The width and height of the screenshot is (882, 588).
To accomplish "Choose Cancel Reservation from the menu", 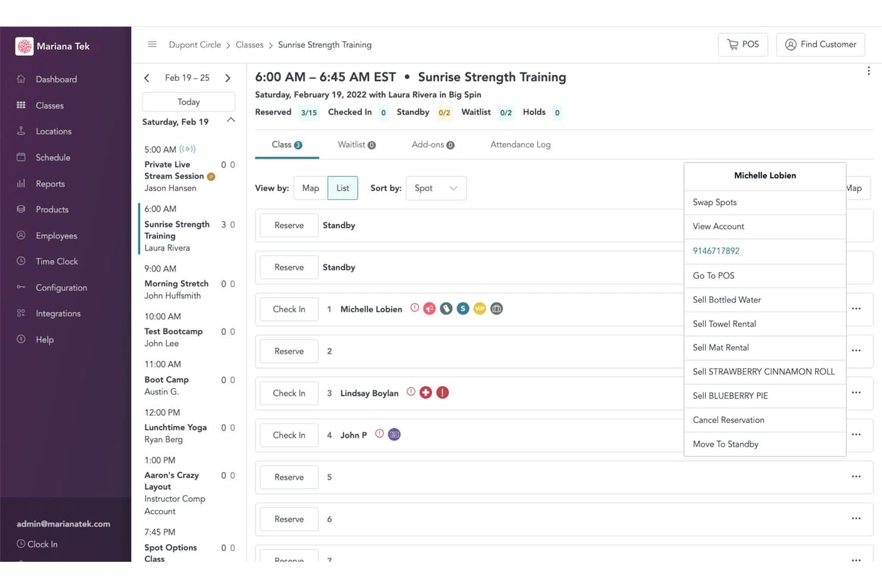I will (x=765, y=420).
